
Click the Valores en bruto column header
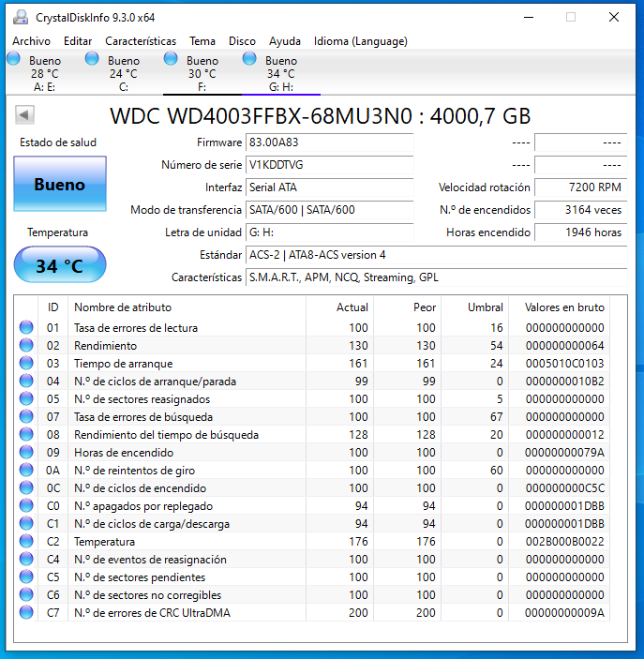tap(560, 307)
